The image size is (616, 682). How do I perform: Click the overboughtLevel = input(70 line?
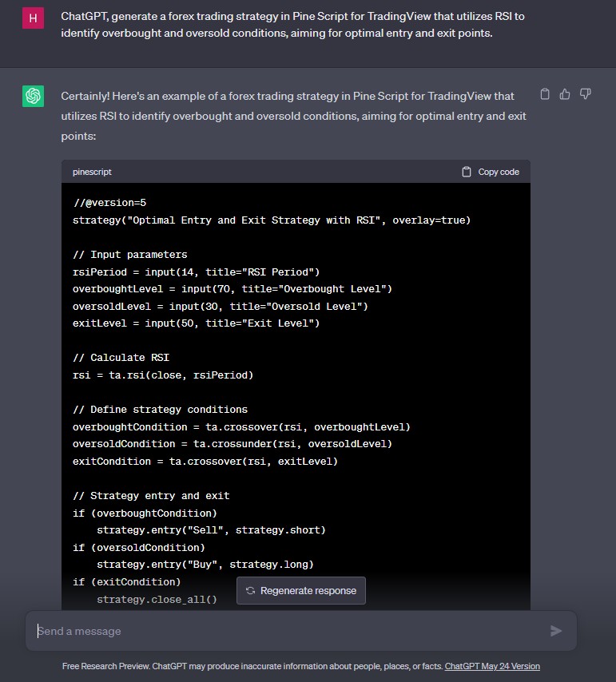pos(232,289)
